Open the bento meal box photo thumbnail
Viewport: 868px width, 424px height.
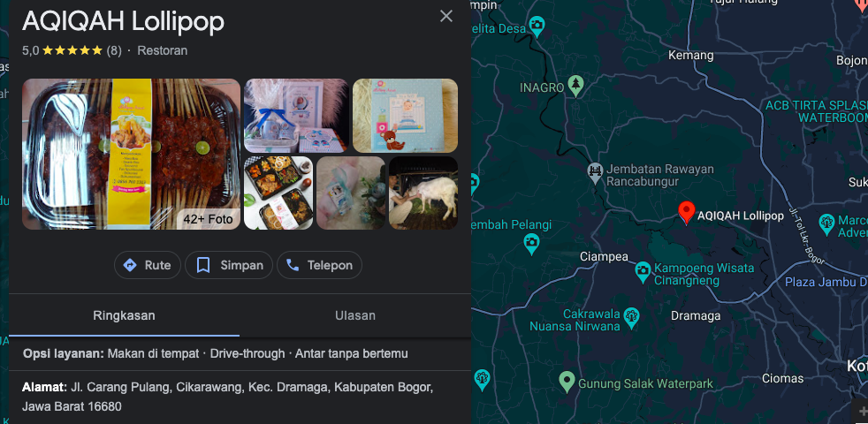coord(278,193)
